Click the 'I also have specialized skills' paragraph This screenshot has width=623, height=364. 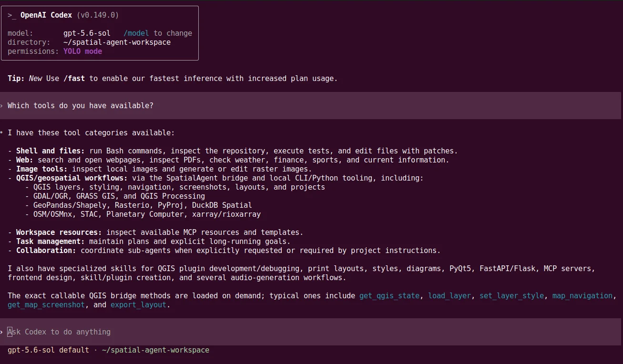coord(301,273)
